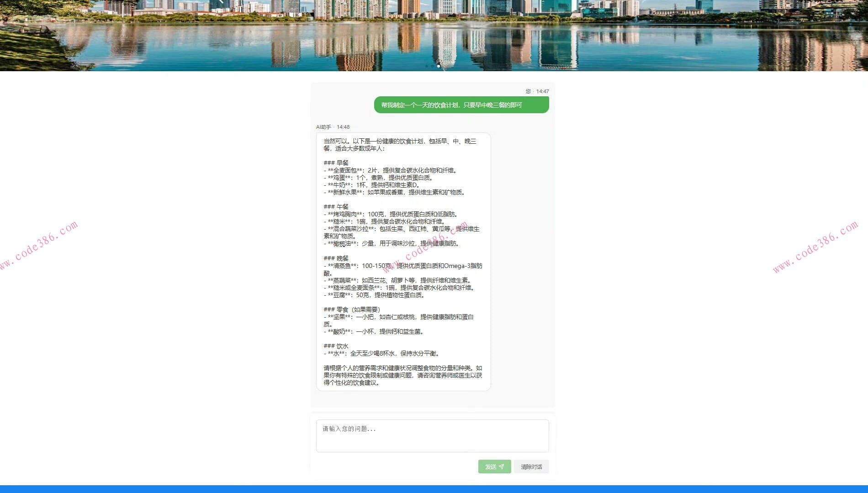Click the paper plane icon on the send button

click(x=502, y=467)
